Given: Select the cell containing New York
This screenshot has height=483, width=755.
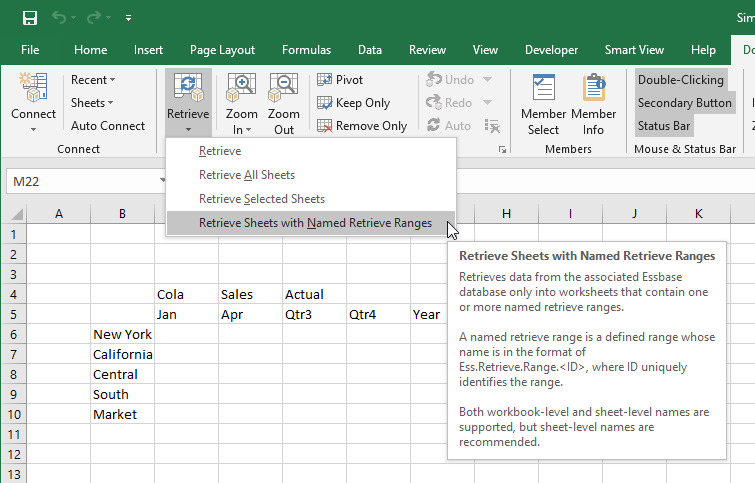Looking at the screenshot, I should [x=122, y=334].
